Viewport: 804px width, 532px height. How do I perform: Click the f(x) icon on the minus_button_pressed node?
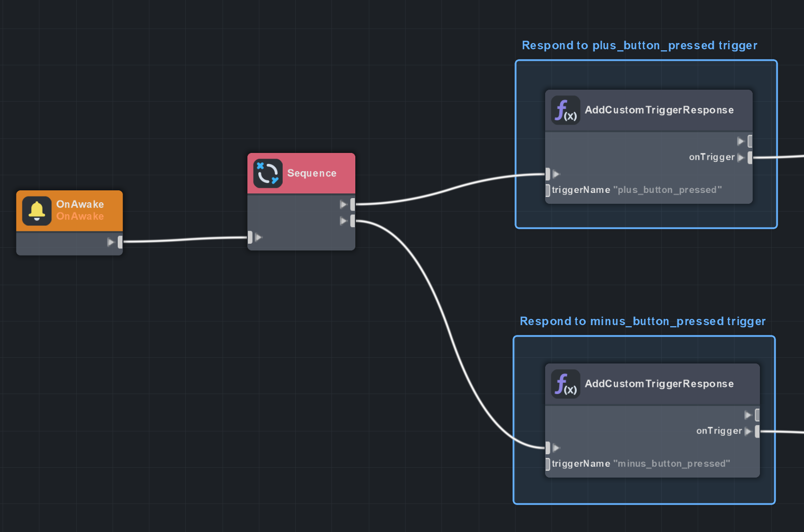point(565,384)
